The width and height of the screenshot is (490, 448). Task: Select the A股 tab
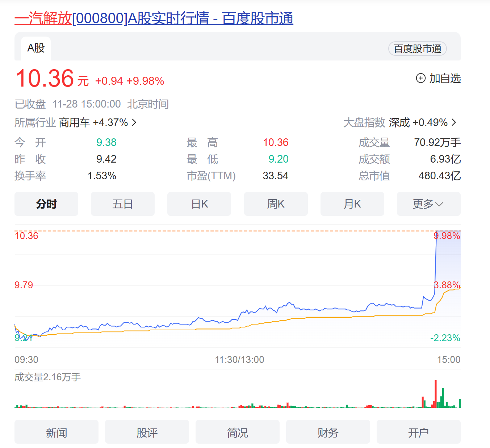click(36, 48)
